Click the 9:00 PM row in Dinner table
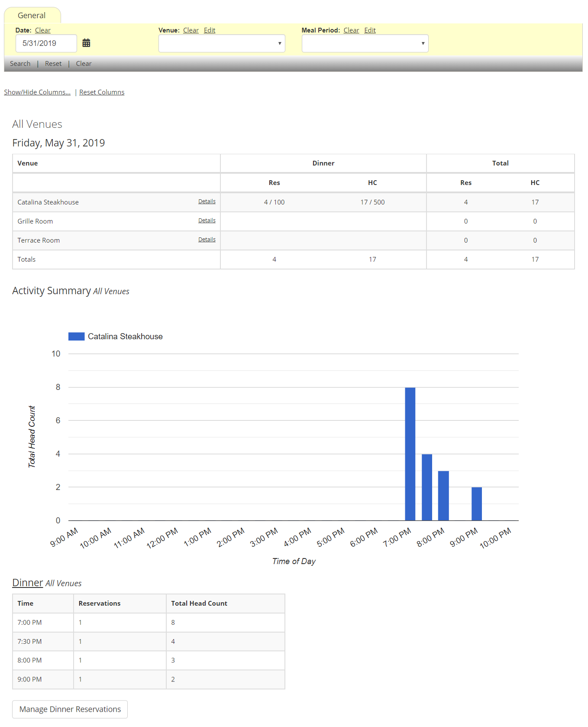Viewport: 588px width, 727px height. point(149,679)
